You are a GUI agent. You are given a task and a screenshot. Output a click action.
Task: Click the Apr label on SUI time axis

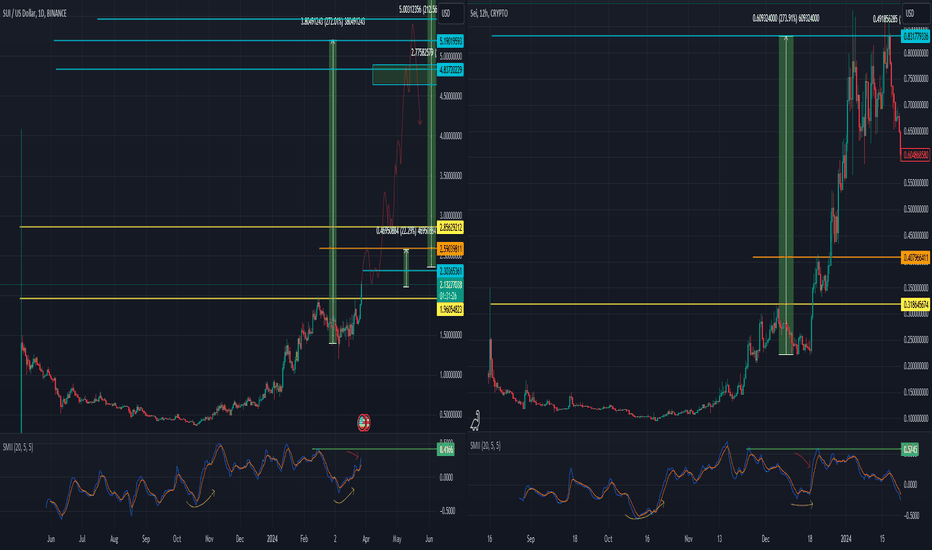[x=366, y=539]
